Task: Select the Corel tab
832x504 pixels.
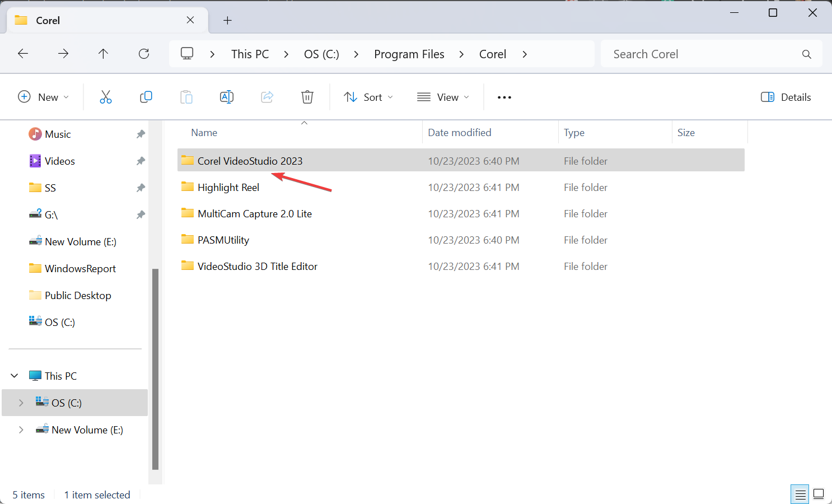Action: (107, 21)
